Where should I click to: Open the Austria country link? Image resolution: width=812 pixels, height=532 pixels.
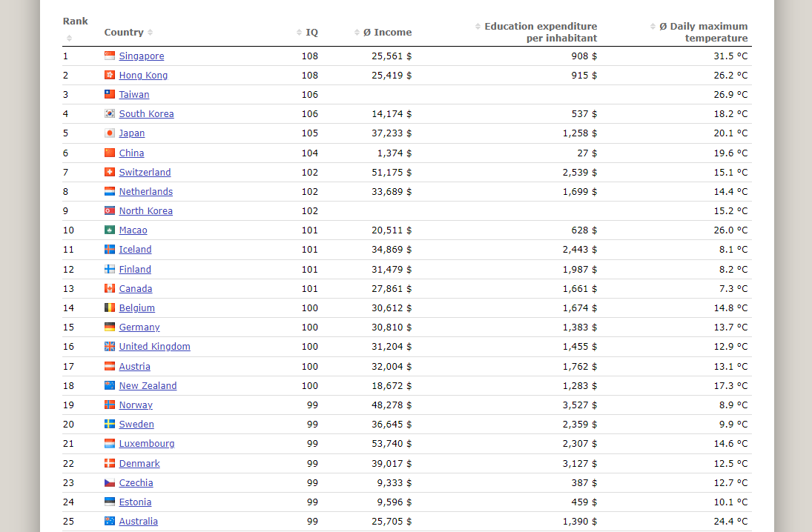coord(135,366)
